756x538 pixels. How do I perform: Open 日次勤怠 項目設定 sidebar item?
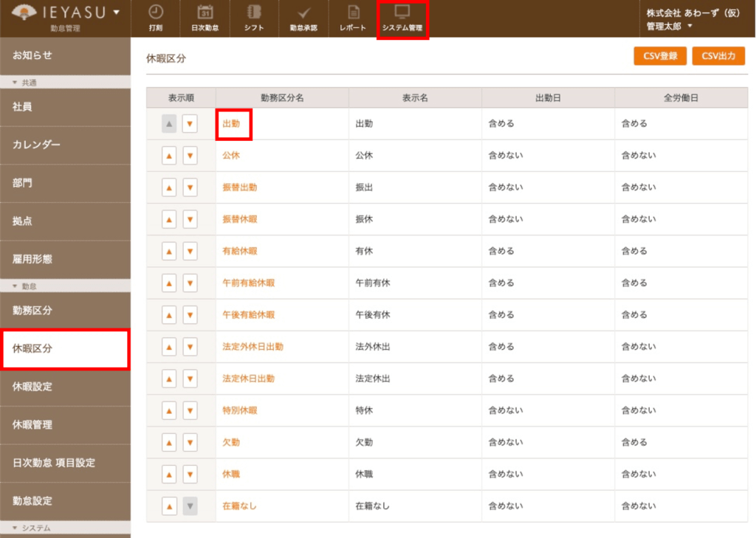tap(65, 463)
